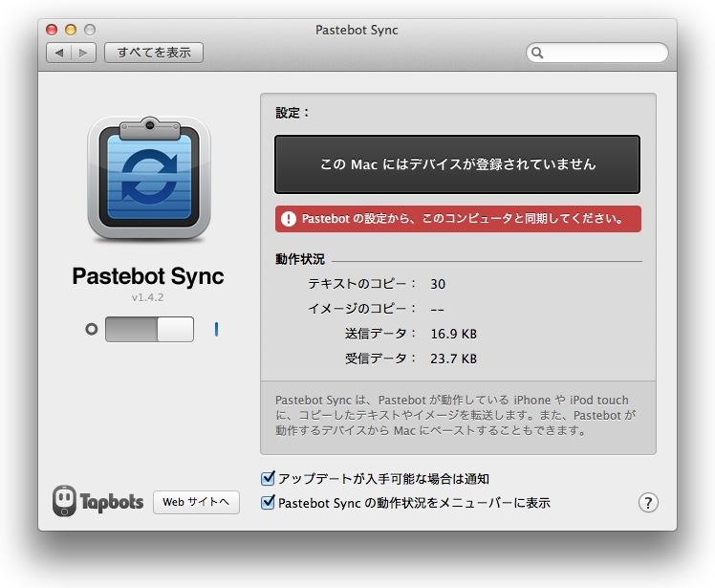Open the Web サイトへ button
The height and width of the screenshot is (588, 715).
coord(196,502)
